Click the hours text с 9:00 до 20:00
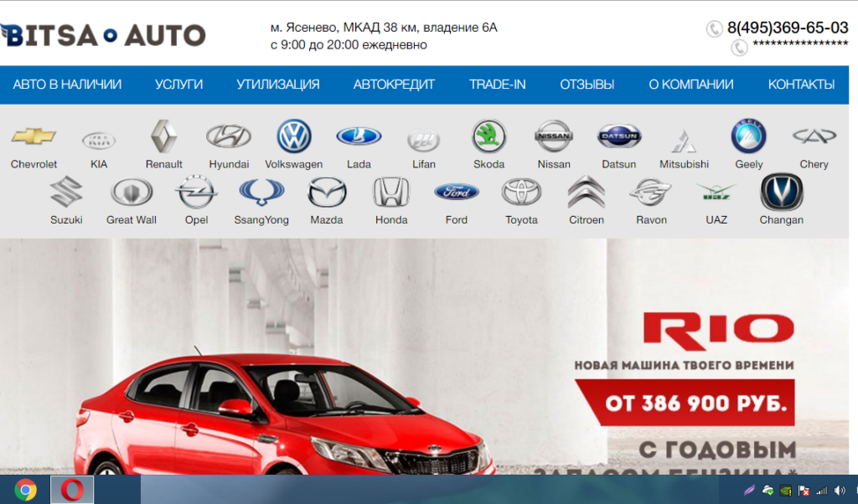858x504 pixels. tap(349, 45)
